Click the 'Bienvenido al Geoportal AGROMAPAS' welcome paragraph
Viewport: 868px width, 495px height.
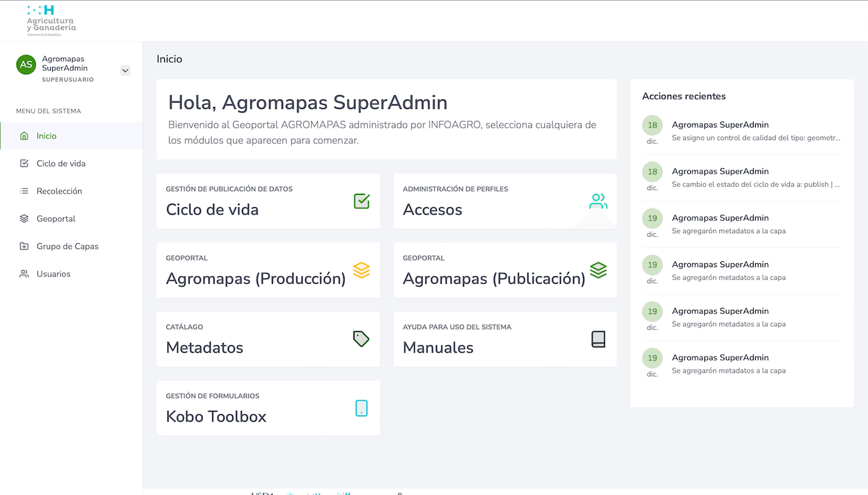(x=383, y=133)
